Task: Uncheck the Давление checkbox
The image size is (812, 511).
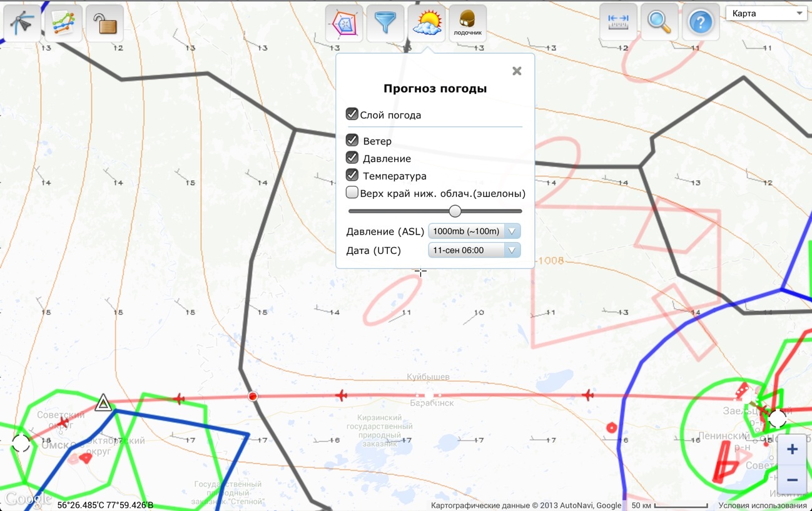Action: click(352, 158)
